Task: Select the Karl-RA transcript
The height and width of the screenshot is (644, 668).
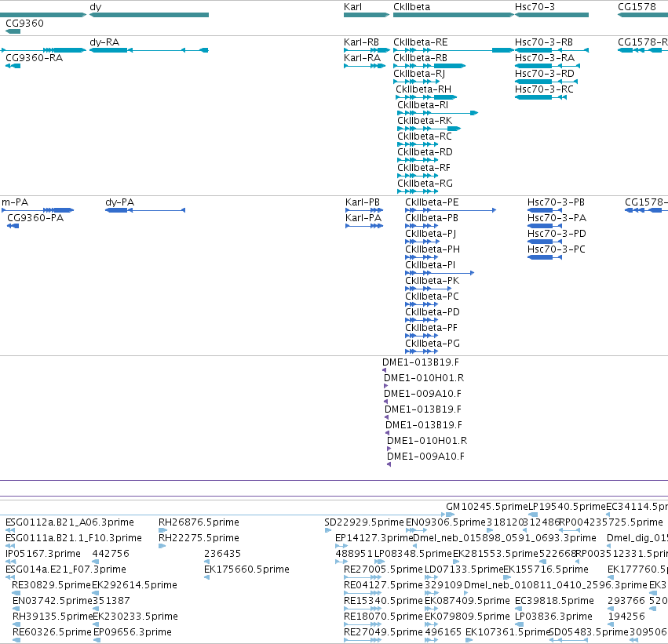Action: [362, 58]
